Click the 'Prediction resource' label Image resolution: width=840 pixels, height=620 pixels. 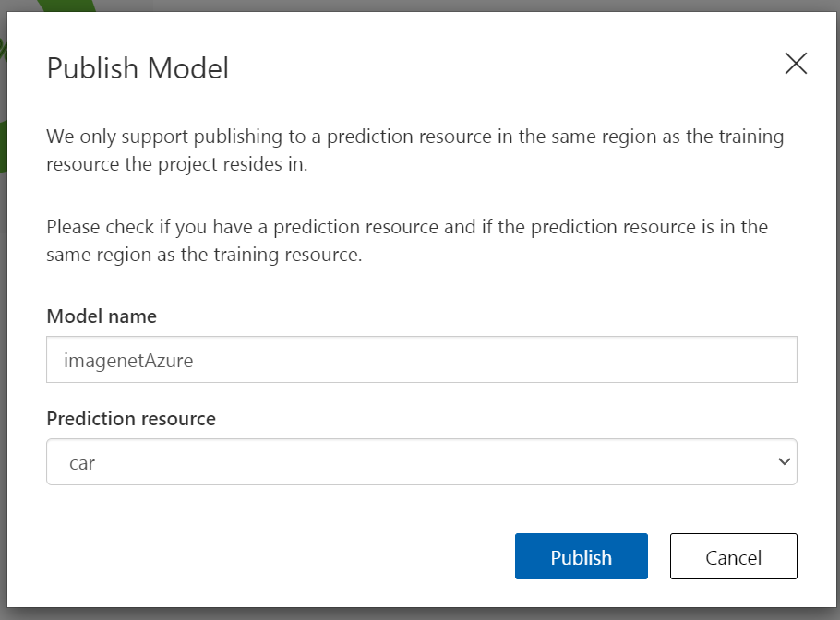(x=131, y=418)
